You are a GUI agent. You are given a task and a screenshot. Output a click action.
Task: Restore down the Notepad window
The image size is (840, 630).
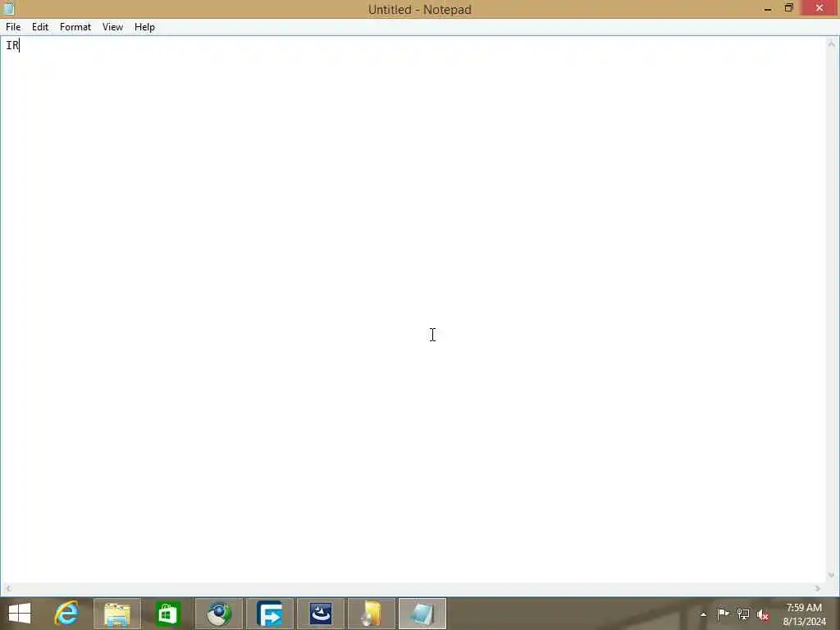click(788, 8)
